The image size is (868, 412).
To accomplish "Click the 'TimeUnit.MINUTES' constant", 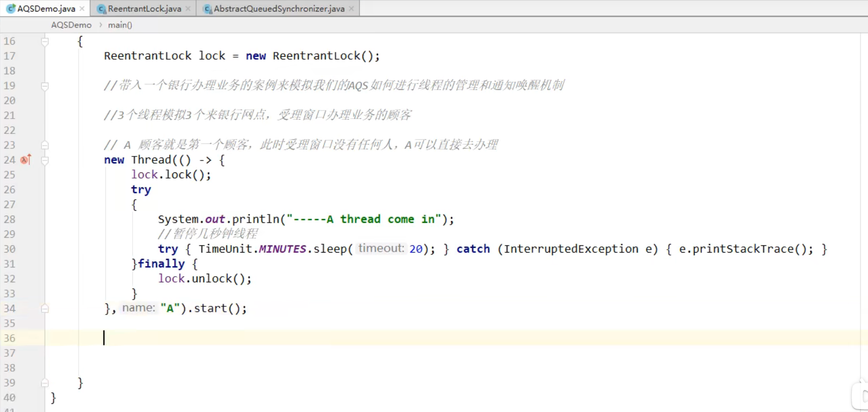I will click(x=253, y=249).
